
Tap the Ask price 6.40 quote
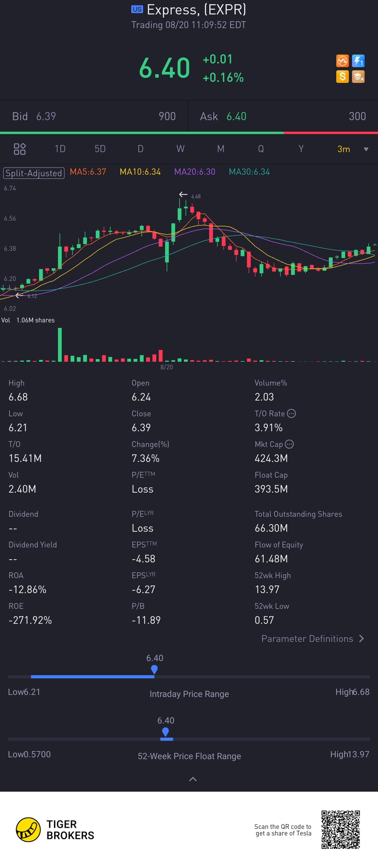[x=236, y=116]
